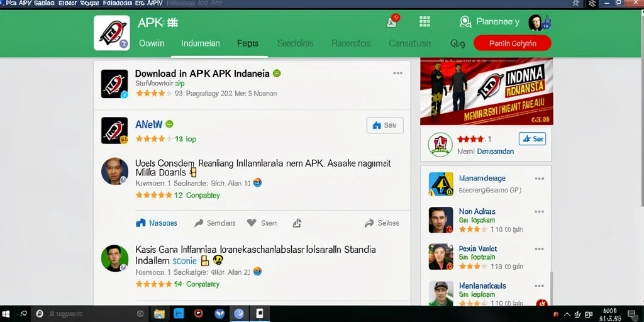Switch to the Fepts tab
This screenshot has height=322, width=644.
point(248,43)
